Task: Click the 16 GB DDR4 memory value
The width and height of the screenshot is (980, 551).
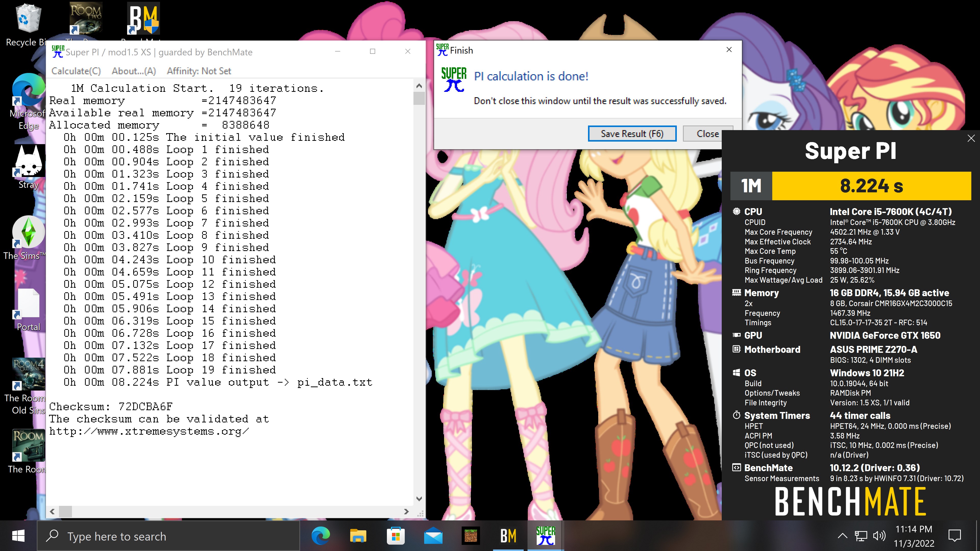Action: click(x=889, y=293)
